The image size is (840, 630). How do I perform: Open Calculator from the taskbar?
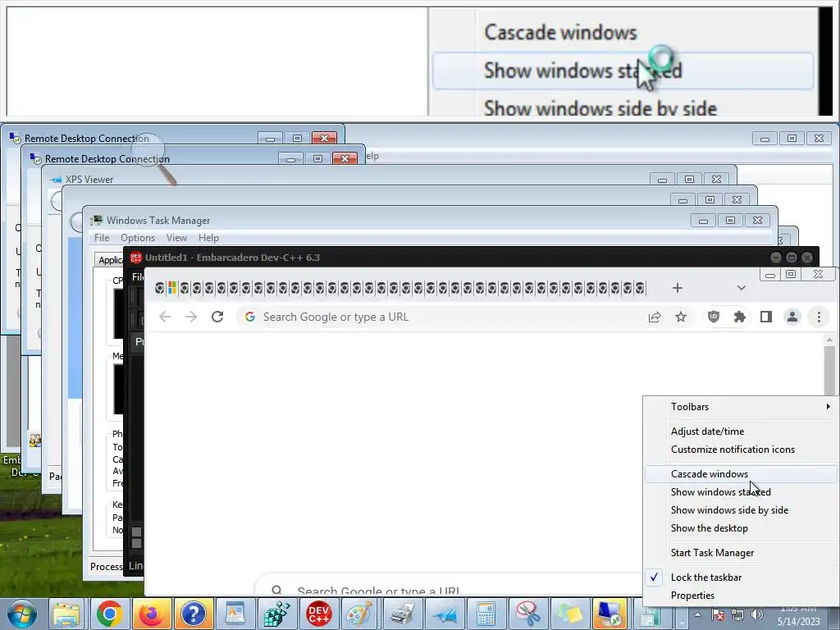486,614
